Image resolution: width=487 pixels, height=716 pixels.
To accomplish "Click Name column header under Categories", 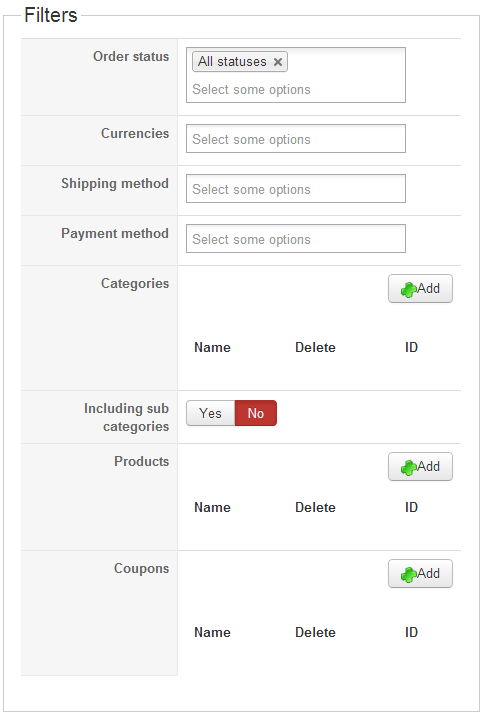I will coord(212,347).
